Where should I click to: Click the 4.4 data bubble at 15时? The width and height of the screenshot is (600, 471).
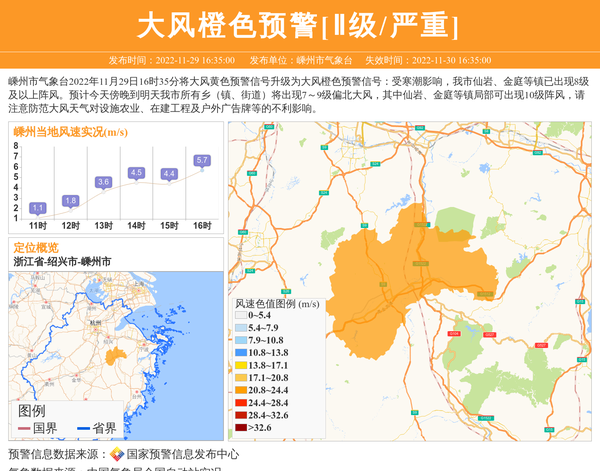coord(169,174)
